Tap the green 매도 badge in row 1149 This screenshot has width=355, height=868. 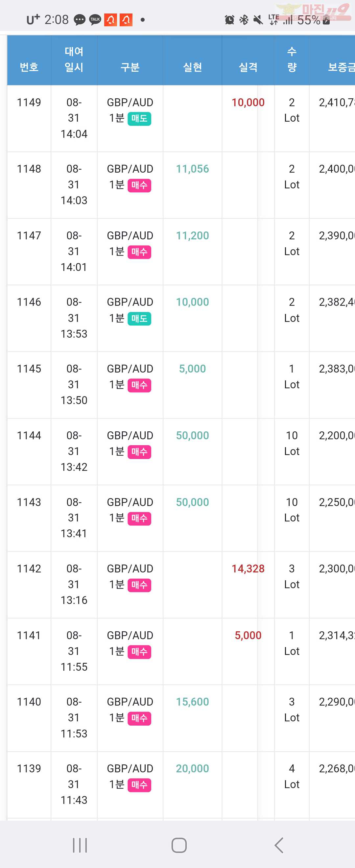pyautogui.click(x=139, y=119)
